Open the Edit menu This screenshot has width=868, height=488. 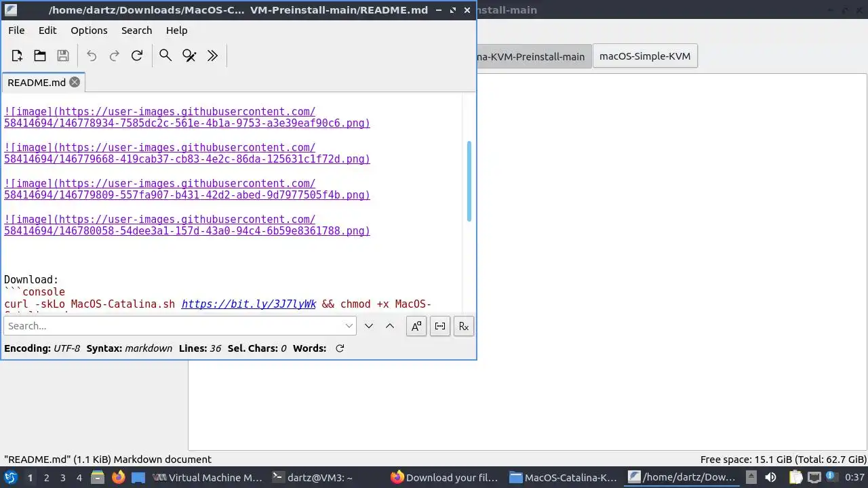pos(47,30)
